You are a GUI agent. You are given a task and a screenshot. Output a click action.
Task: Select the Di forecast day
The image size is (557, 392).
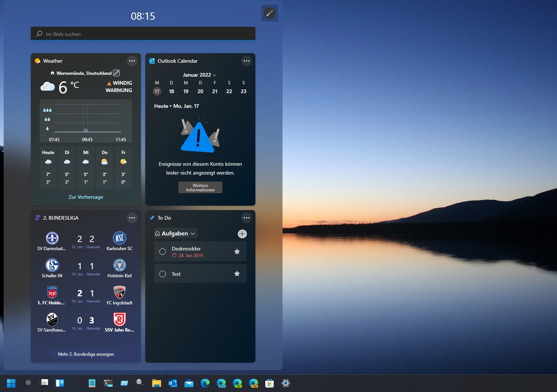click(x=67, y=167)
